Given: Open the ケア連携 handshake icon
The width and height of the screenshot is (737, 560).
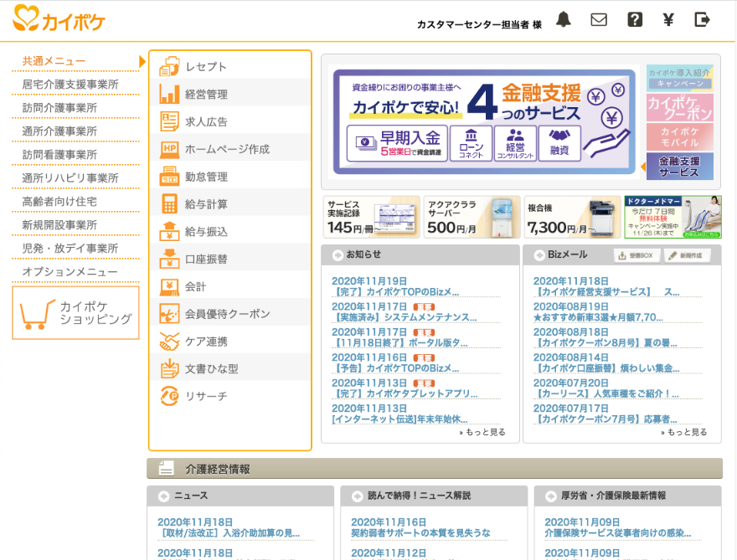Looking at the screenshot, I should pyautogui.click(x=169, y=342).
